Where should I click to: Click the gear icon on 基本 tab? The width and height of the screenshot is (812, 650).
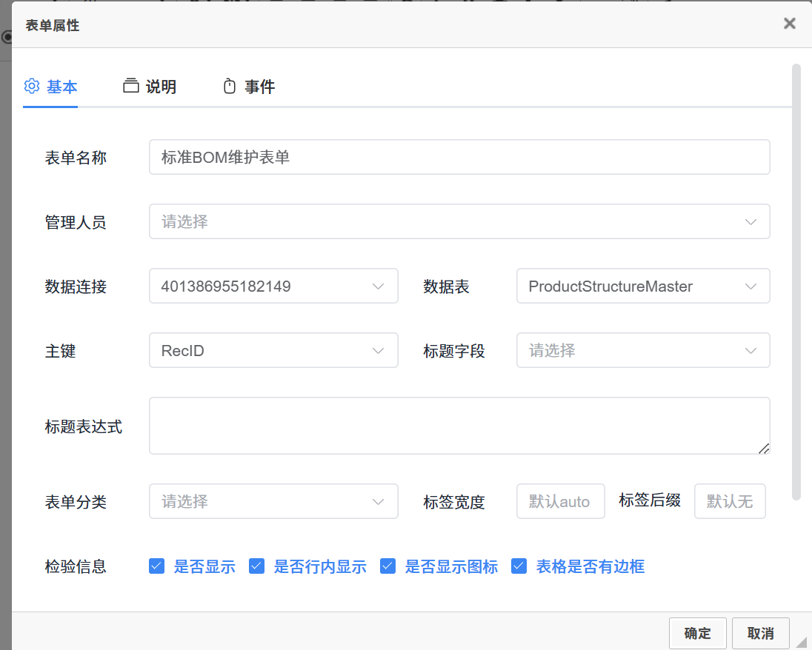(31, 86)
